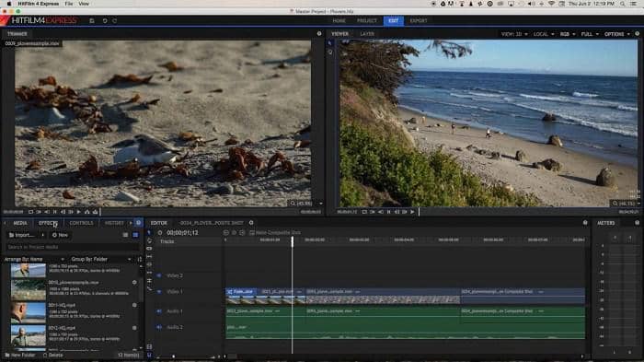Open the Editor timeline options gear
Viewport: 644px width, 362px height.
(x=251, y=223)
